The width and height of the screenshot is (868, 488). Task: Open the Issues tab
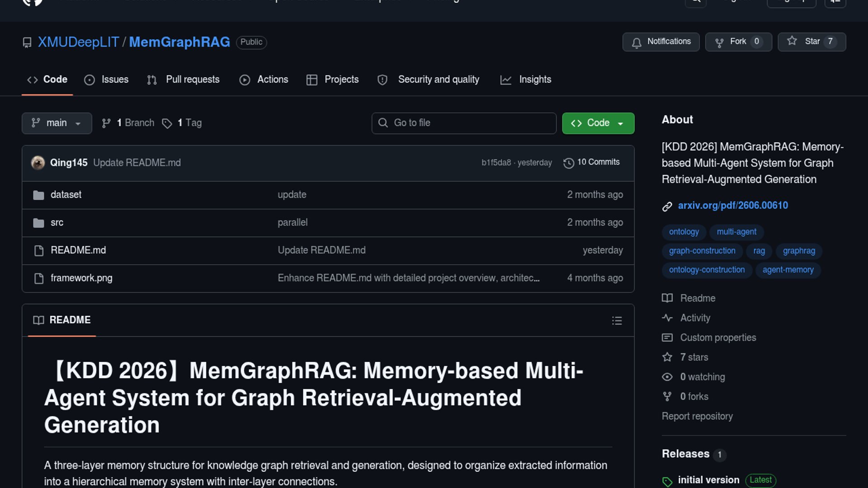pos(106,80)
